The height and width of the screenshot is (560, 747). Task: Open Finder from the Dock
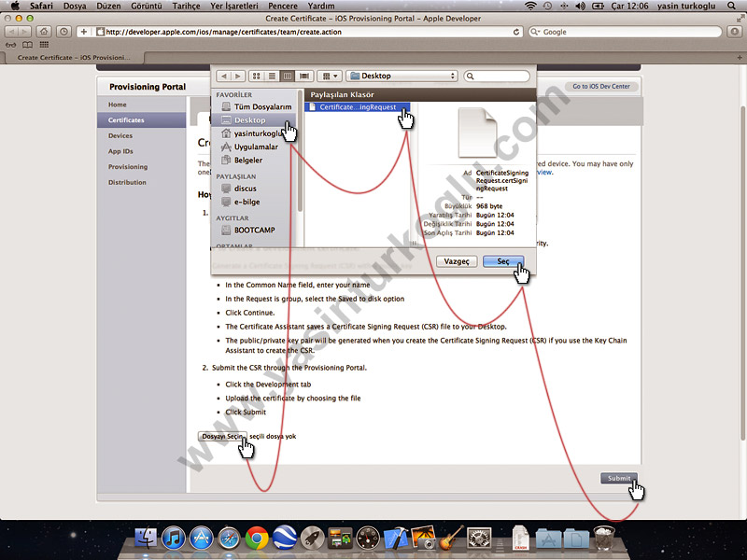tap(146, 539)
